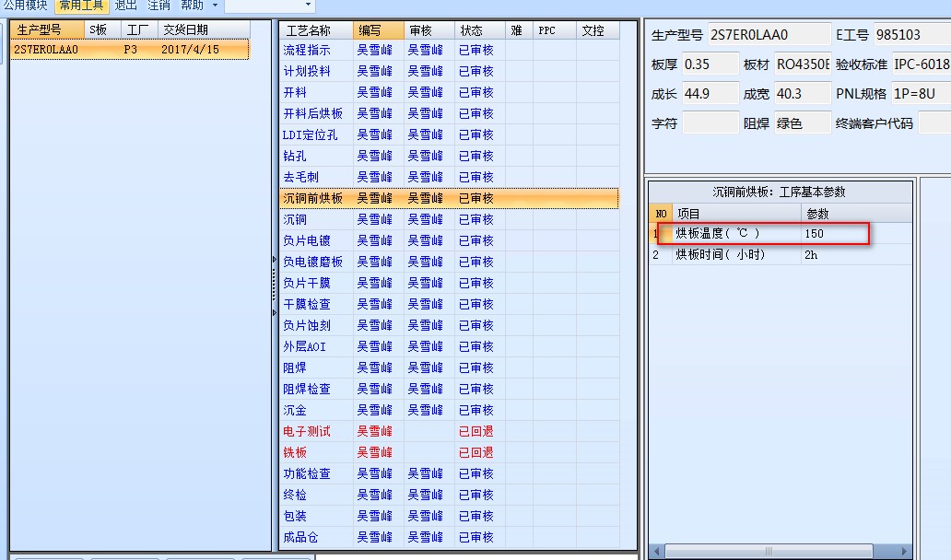This screenshot has width=951, height=560.
Task: Click the 项目 header in parameters table
Action: click(x=736, y=214)
